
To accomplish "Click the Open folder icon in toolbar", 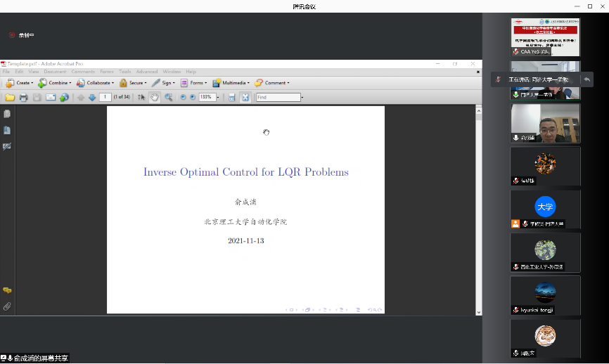I will (10, 97).
